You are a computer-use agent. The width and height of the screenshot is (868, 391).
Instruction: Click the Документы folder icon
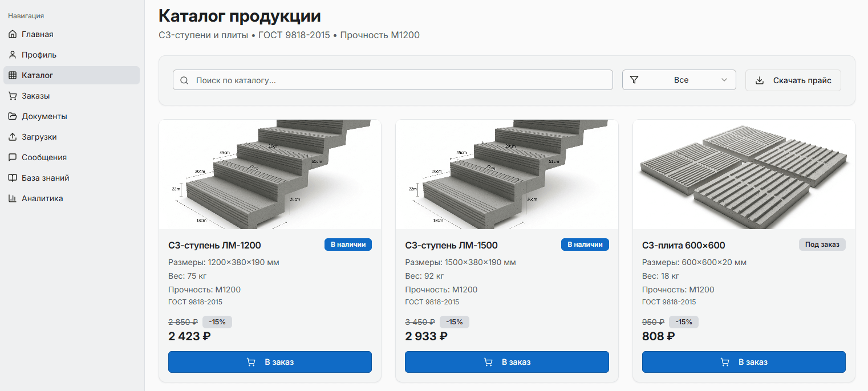point(12,116)
